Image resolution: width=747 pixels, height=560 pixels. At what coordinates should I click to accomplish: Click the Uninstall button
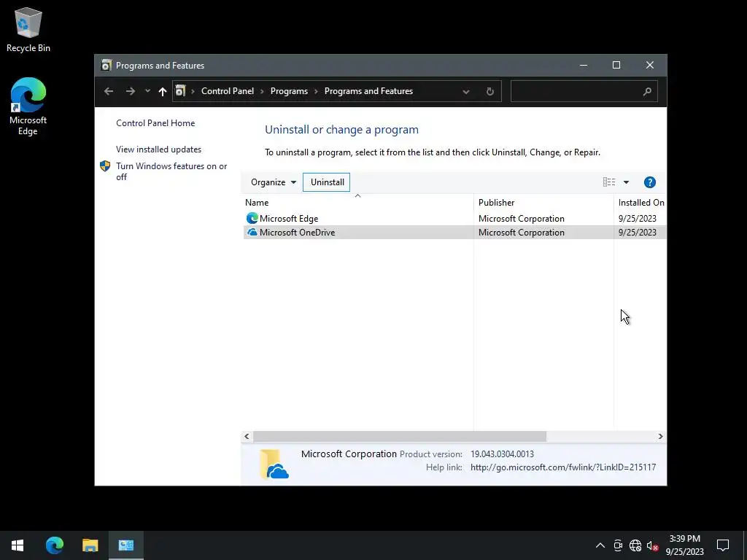click(x=327, y=182)
